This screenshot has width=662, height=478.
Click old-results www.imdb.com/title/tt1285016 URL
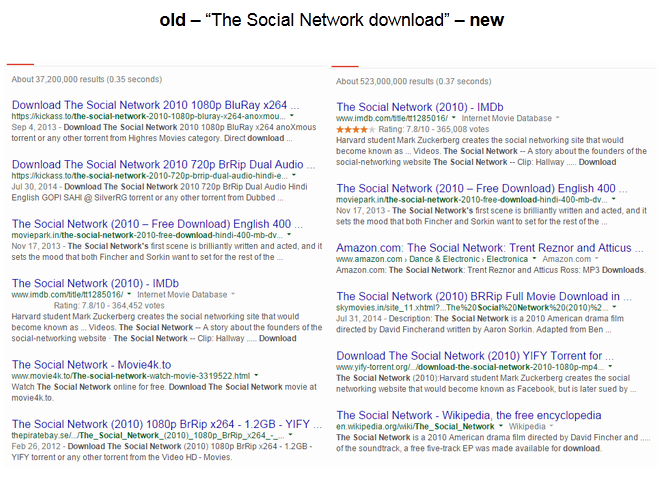(x=68, y=294)
